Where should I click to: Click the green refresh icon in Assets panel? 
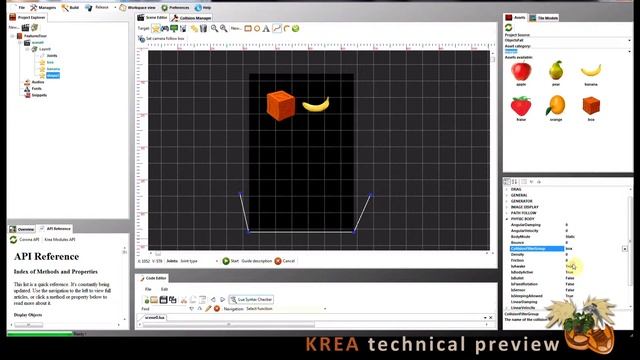509,27
